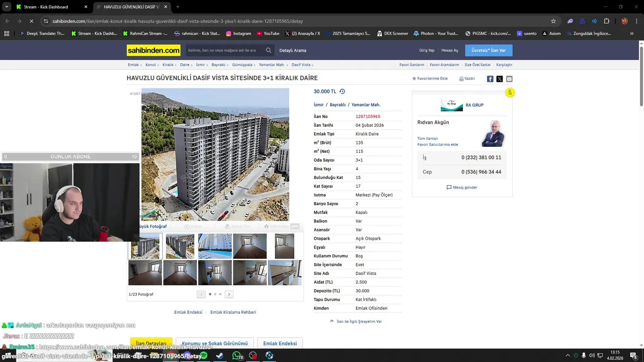Click Mesaj gönder message link
Screen dimensions: 644x362
(462, 188)
